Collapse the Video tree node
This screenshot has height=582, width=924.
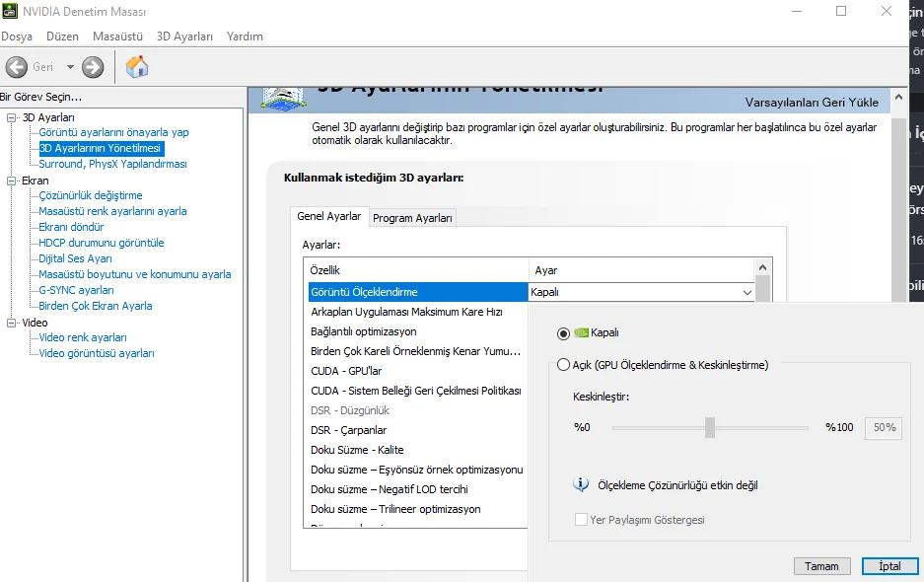[x=11, y=324]
